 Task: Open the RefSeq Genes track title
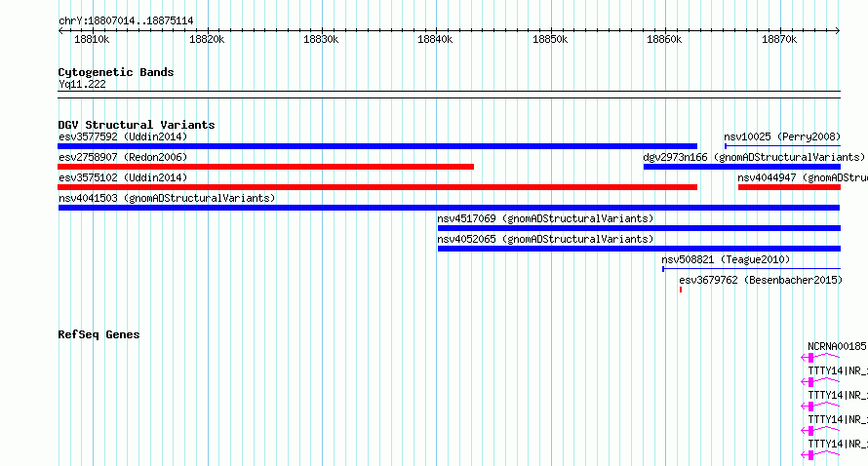point(99,334)
